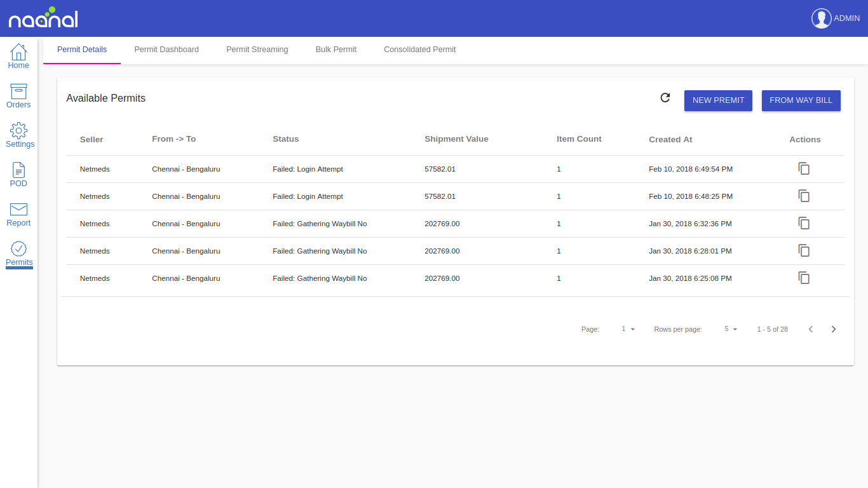Go to next page with right chevron
Screen dimensions: 868x488
pos(834,329)
